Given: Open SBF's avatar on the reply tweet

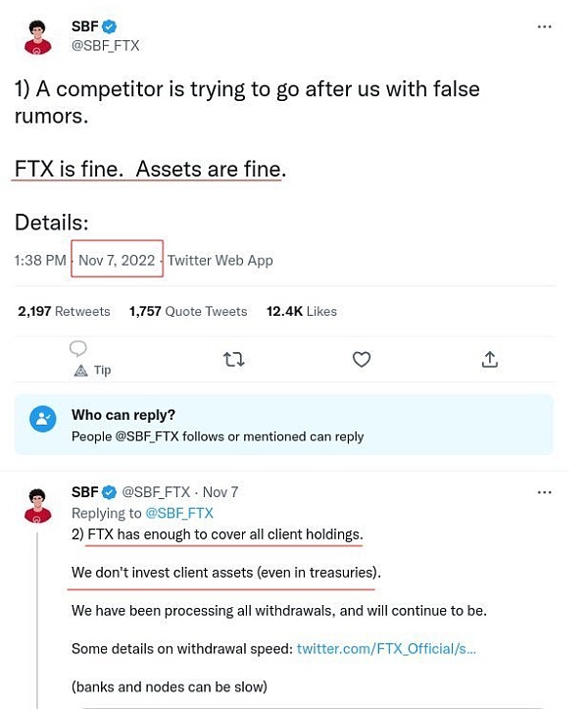Looking at the screenshot, I should click(x=37, y=505).
